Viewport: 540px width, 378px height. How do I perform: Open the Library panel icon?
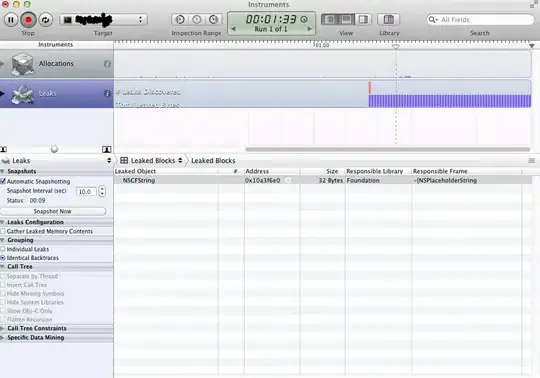coord(388,20)
